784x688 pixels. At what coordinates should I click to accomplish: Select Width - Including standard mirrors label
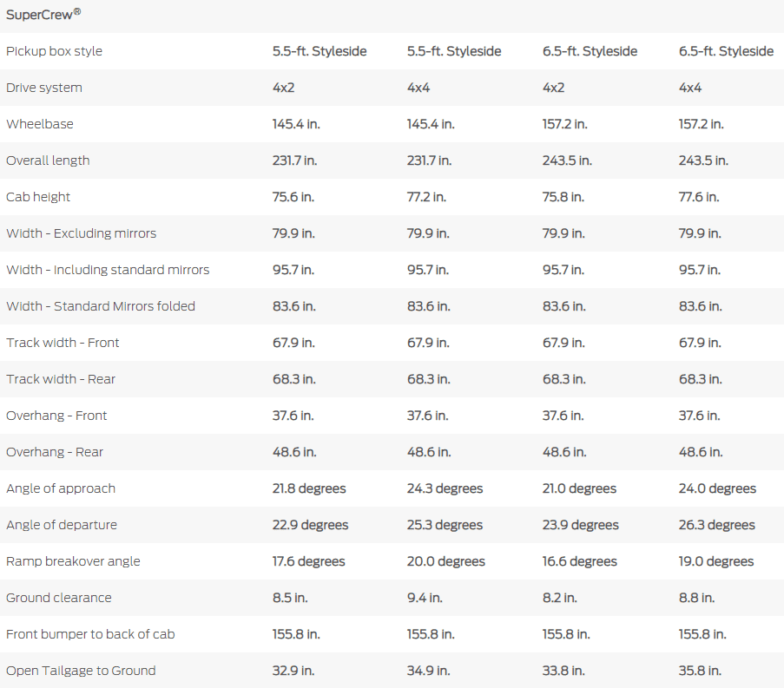pos(108,270)
